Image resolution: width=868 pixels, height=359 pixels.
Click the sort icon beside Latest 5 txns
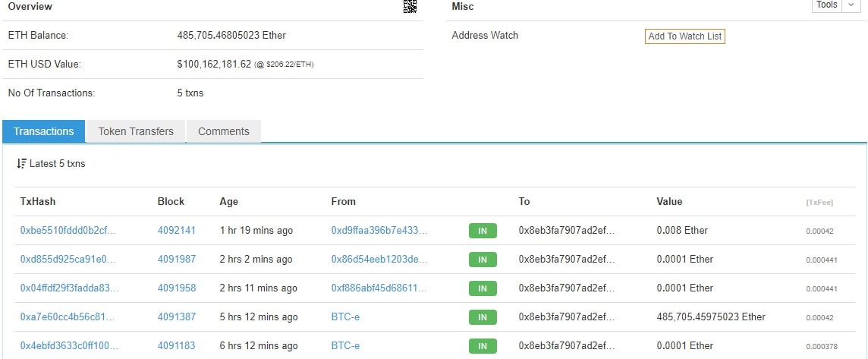tap(21, 164)
